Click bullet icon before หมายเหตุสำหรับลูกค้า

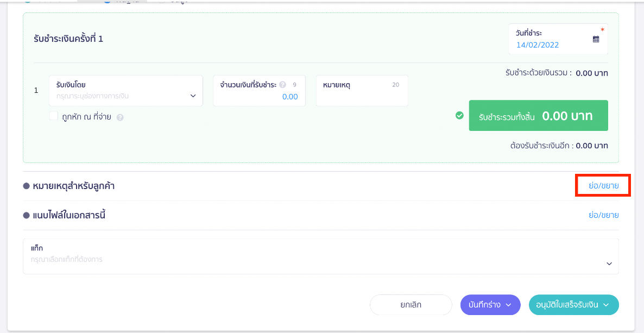click(x=26, y=186)
